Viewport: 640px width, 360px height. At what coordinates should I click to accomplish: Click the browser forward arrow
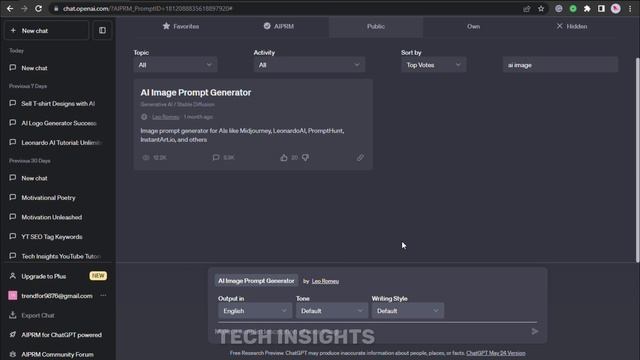click(24, 9)
